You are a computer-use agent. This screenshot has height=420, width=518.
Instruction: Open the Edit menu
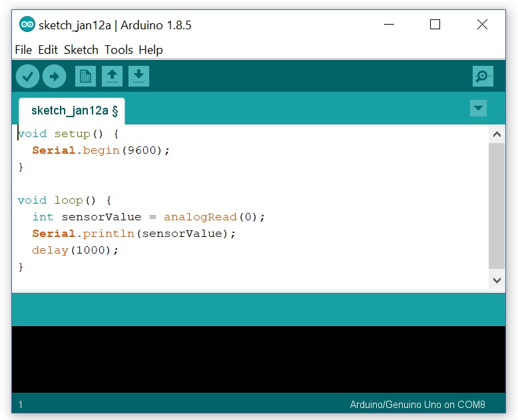coord(48,50)
